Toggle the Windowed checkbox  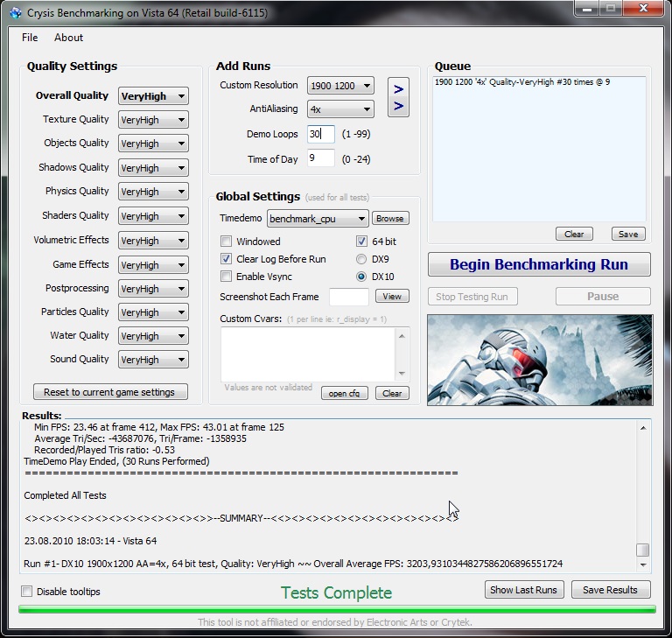tap(227, 242)
